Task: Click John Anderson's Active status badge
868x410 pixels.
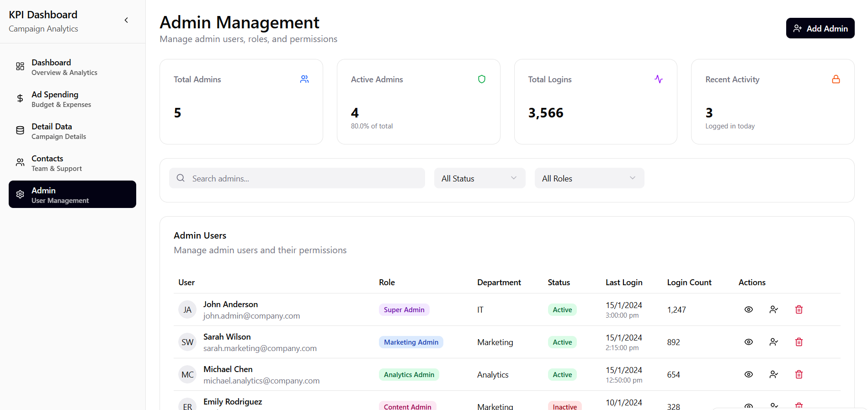Action: point(562,309)
